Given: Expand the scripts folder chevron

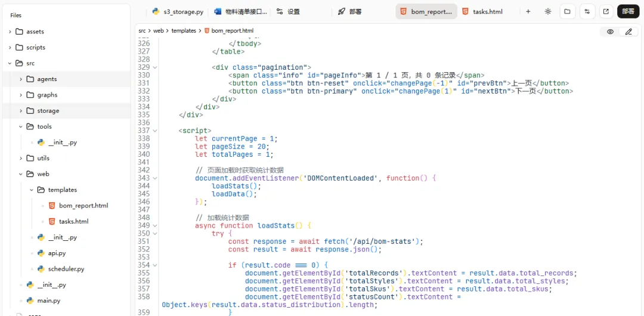Looking at the screenshot, I should (10, 48).
